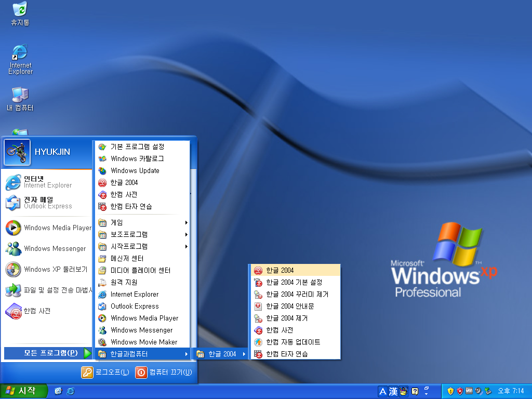Launch 인터넷 Internet Explorer pinned item
Viewport: 532px width, 399px height.
46,182
